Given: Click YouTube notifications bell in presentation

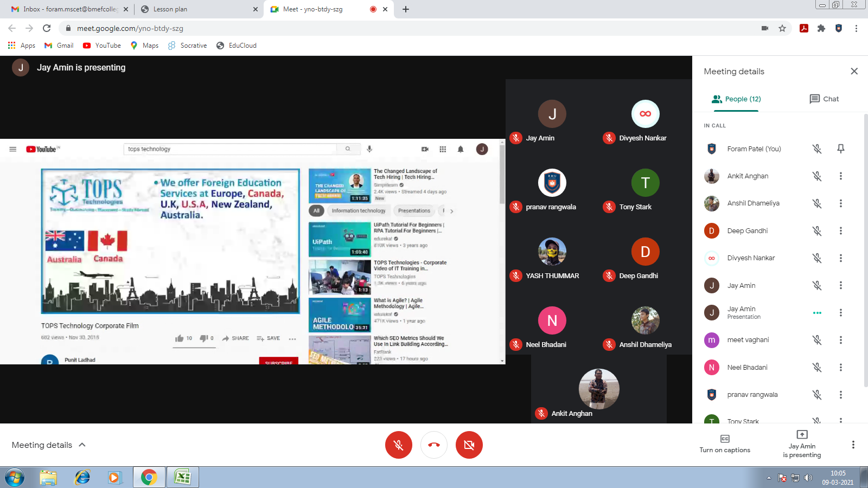Looking at the screenshot, I should coord(461,149).
